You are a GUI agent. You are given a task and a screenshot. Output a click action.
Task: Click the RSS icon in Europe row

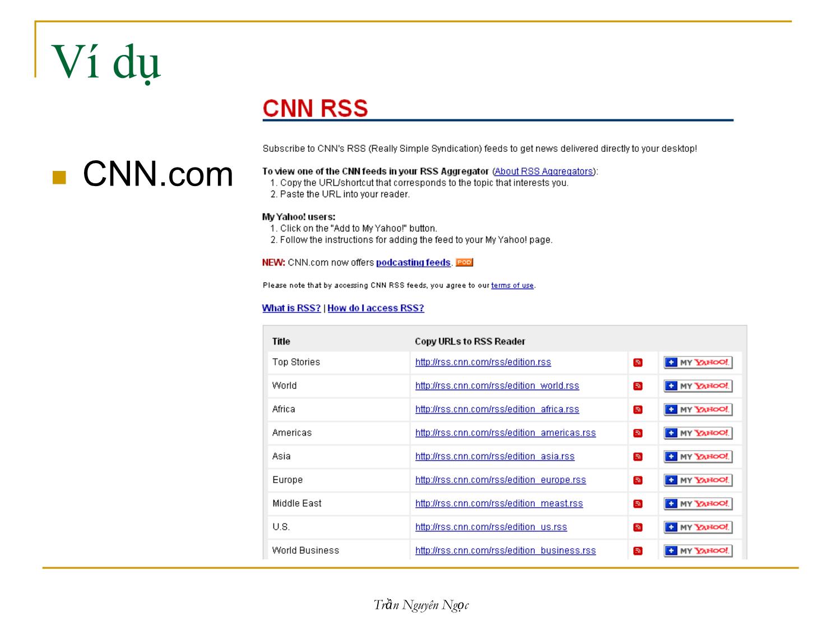(x=638, y=480)
